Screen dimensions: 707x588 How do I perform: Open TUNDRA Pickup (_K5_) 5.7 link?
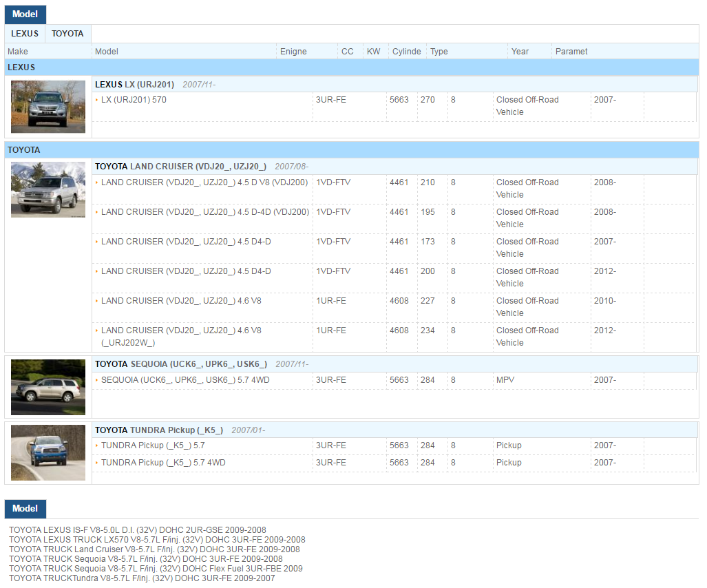pos(153,445)
